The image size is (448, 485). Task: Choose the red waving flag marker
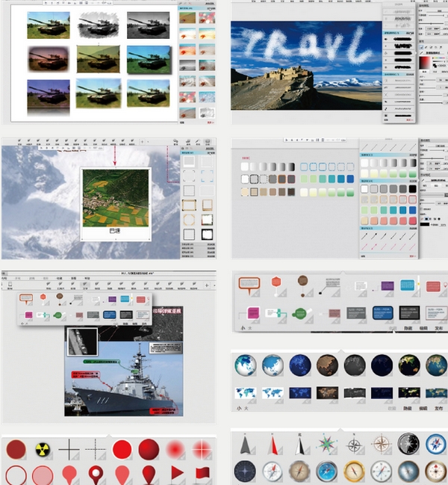(202, 473)
